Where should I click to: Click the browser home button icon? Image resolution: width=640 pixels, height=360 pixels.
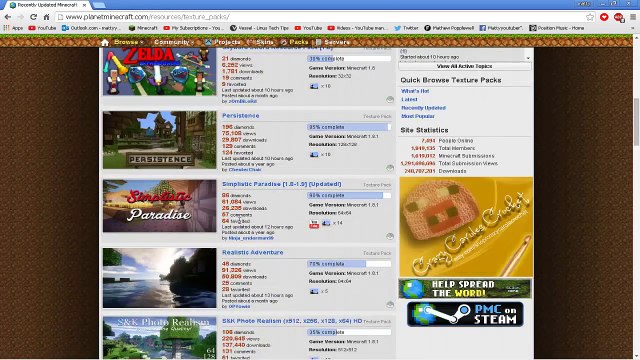click(47, 17)
